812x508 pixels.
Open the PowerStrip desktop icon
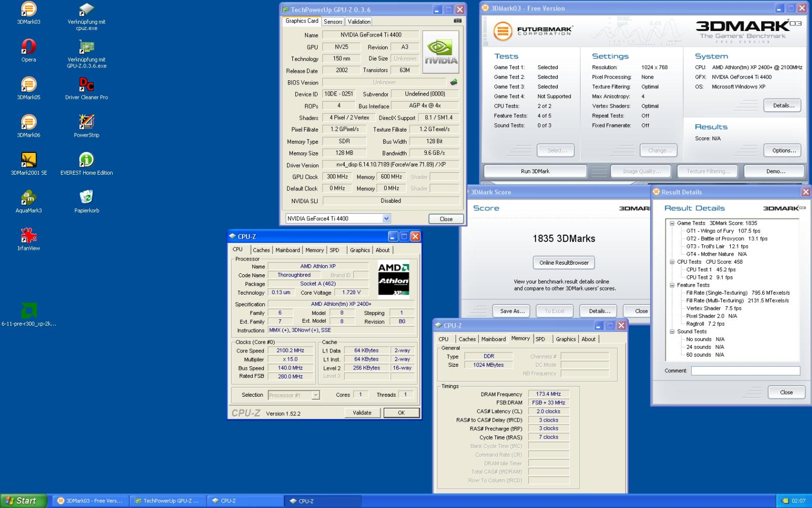tap(86, 126)
